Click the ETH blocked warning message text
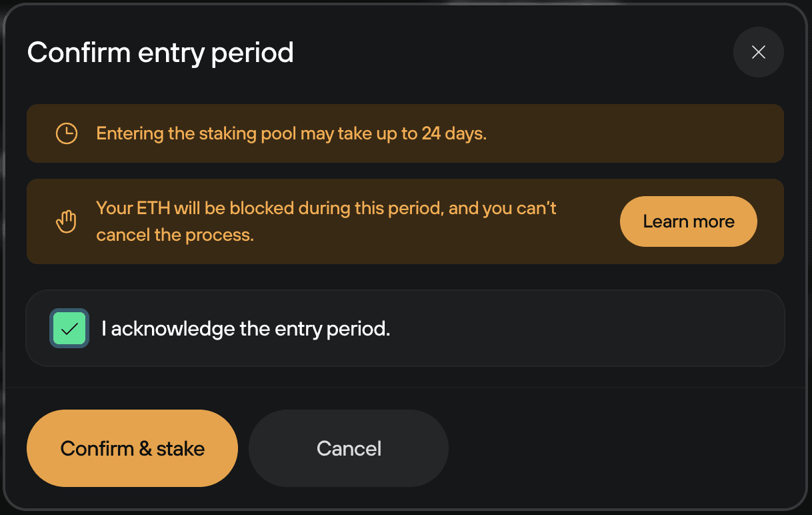Screen dimensions: 812x515 point(326,221)
